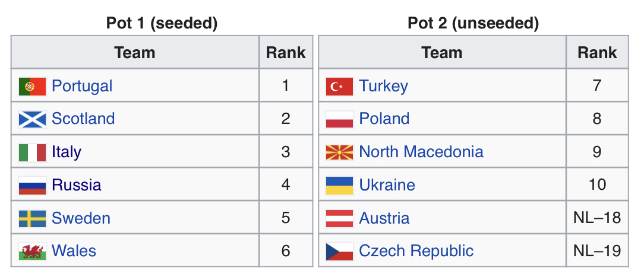Click the Wales dragon flag icon

pos(32,251)
